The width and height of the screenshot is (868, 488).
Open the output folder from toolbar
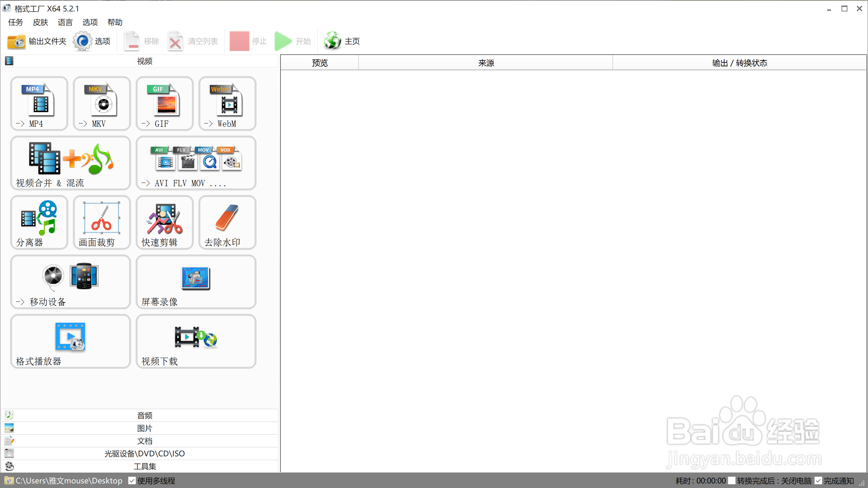(x=37, y=41)
